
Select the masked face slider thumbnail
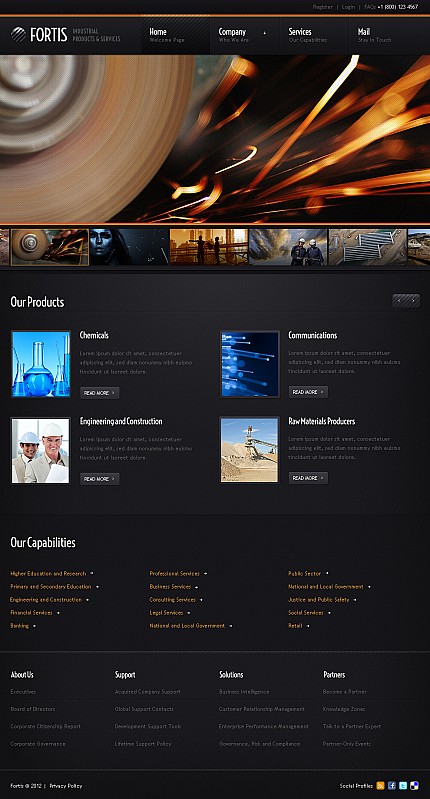[129, 247]
